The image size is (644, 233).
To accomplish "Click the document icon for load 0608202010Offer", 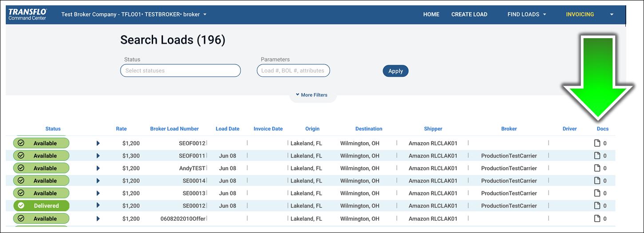I will (597, 218).
